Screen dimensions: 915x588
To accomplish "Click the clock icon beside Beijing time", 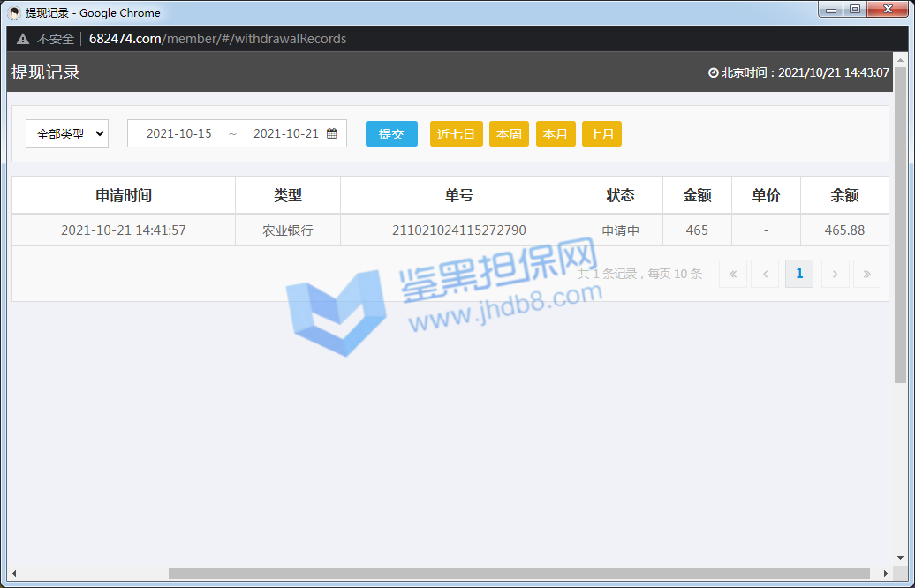I will (714, 73).
